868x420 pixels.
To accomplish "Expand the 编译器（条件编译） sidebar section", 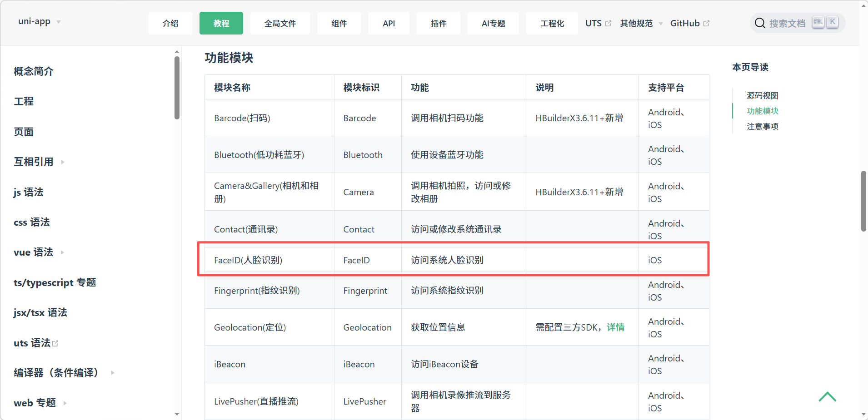I will (x=112, y=373).
